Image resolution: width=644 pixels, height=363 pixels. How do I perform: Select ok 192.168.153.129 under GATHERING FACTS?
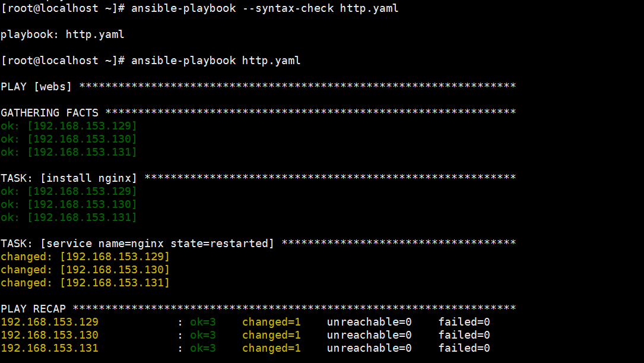pyautogui.click(x=69, y=126)
